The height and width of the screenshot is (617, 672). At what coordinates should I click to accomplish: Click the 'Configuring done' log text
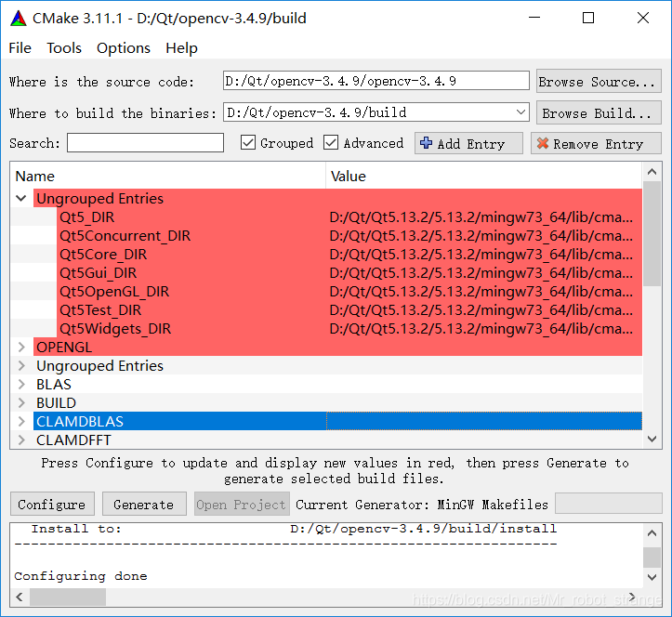pyautogui.click(x=81, y=576)
